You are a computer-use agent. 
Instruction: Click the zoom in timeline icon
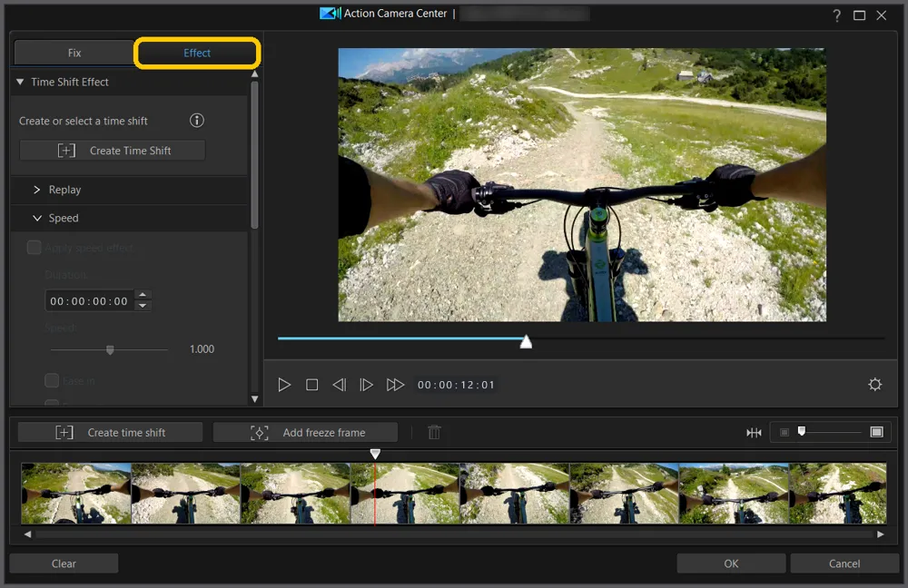point(877,432)
